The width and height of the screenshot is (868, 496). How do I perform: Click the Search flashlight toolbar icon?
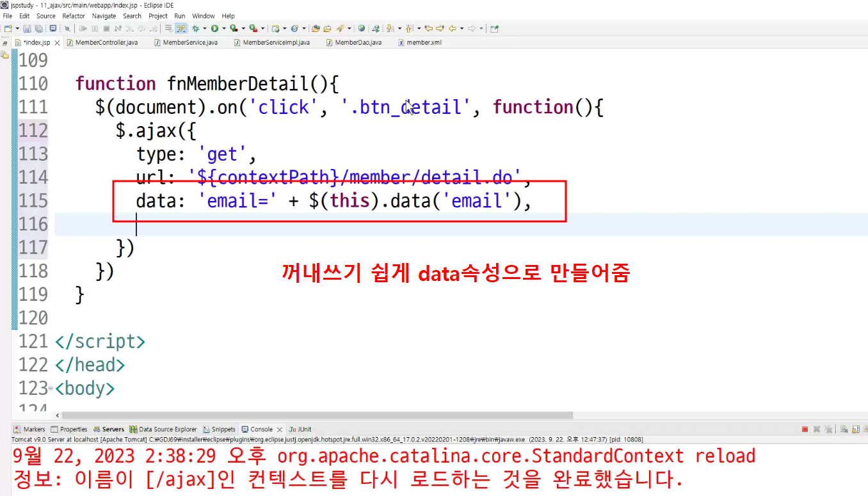(340, 28)
